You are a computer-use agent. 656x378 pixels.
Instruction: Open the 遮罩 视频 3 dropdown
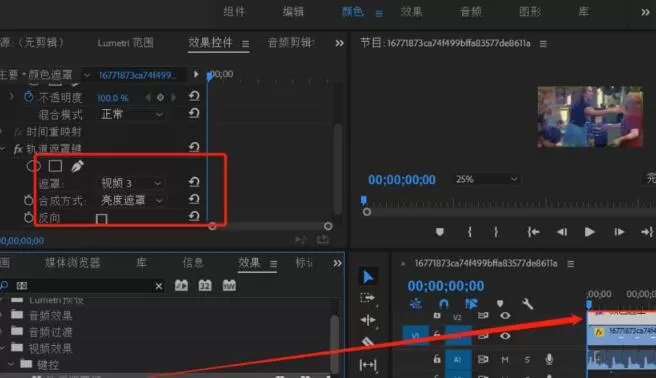click(x=131, y=183)
